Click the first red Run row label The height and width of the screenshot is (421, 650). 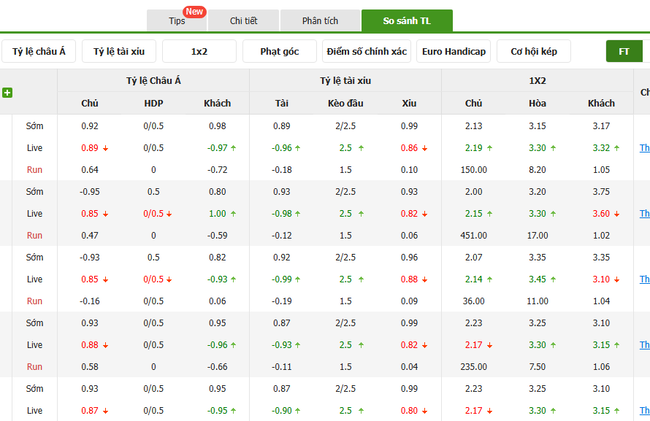pos(35,169)
